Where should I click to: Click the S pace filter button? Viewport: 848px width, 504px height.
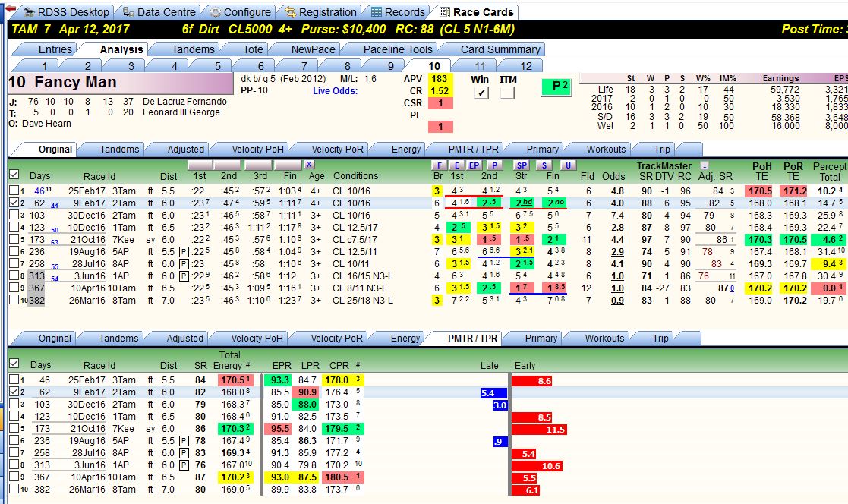[544, 165]
